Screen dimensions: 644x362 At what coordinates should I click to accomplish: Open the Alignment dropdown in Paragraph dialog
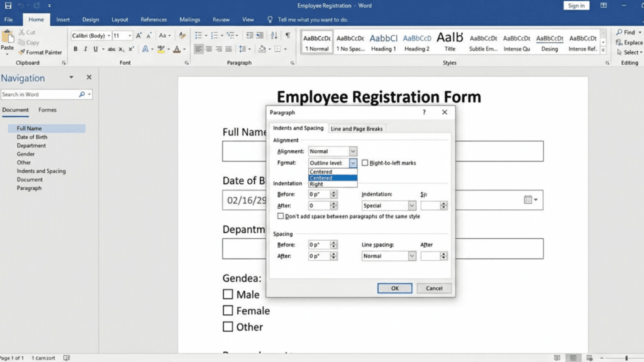pyautogui.click(x=352, y=151)
